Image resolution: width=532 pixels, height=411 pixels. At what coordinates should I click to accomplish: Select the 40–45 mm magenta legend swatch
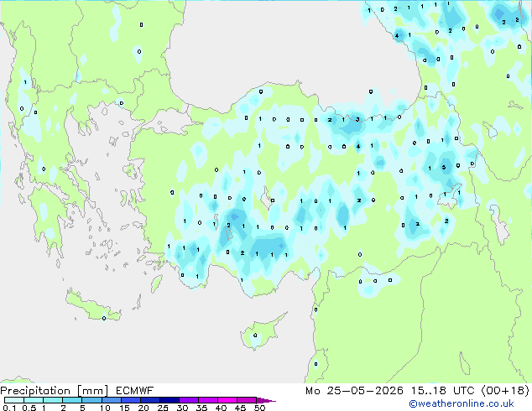(227, 400)
